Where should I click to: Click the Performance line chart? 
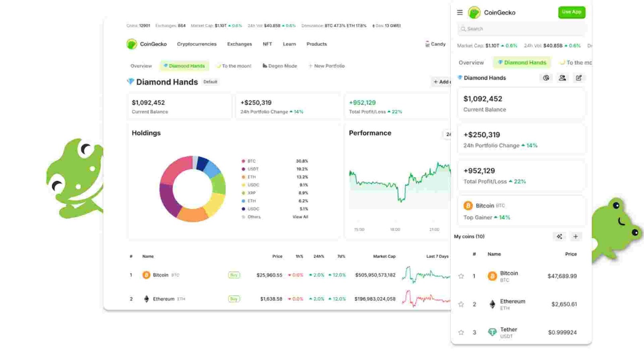click(400, 185)
